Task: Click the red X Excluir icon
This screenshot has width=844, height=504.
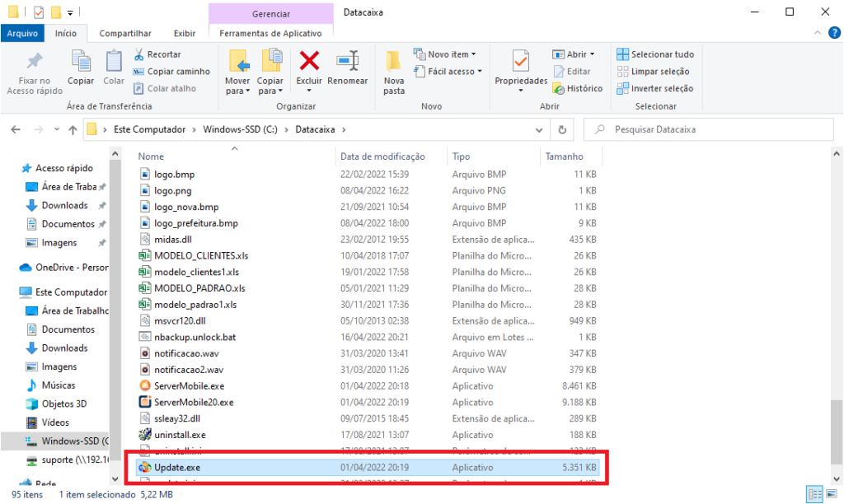Action: point(309,63)
